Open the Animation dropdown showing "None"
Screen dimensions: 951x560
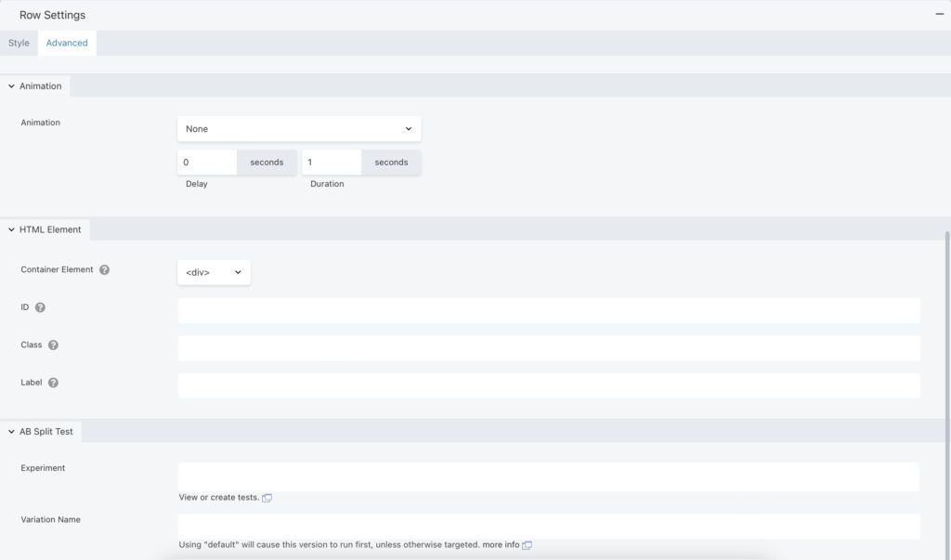(299, 128)
